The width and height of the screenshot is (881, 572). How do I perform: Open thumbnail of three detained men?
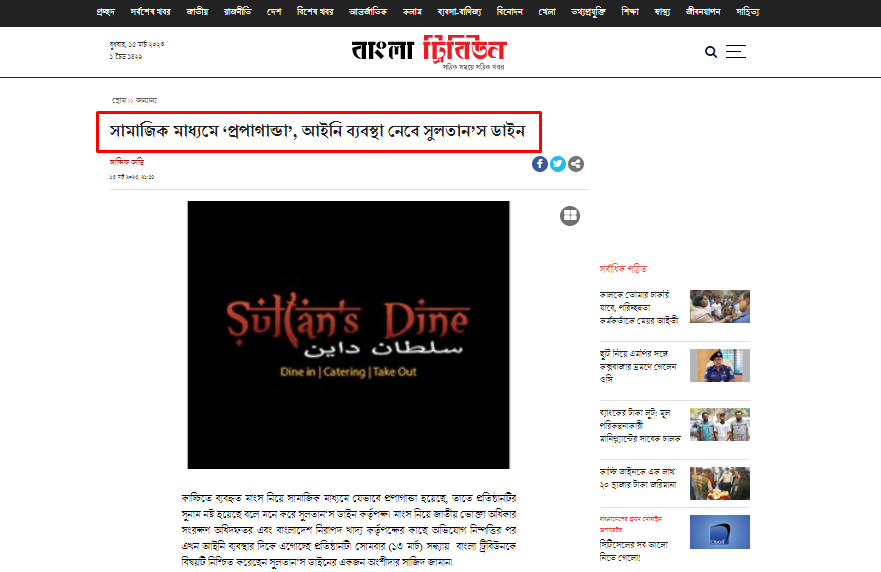pyautogui.click(x=720, y=424)
